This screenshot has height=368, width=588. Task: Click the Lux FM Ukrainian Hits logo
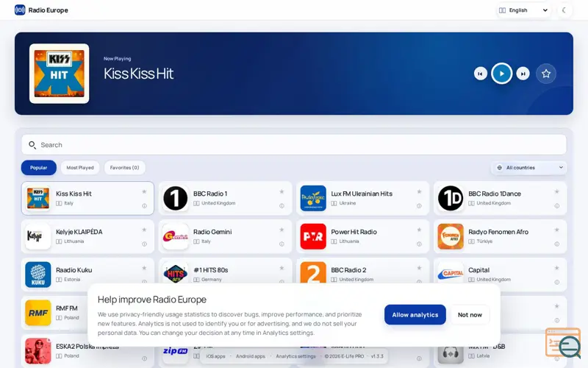313,198
